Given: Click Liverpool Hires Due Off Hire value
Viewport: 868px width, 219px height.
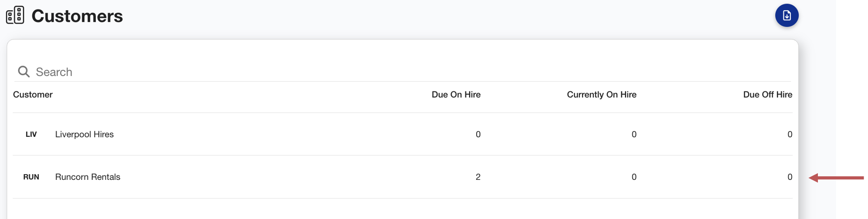Looking at the screenshot, I should 789,134.
